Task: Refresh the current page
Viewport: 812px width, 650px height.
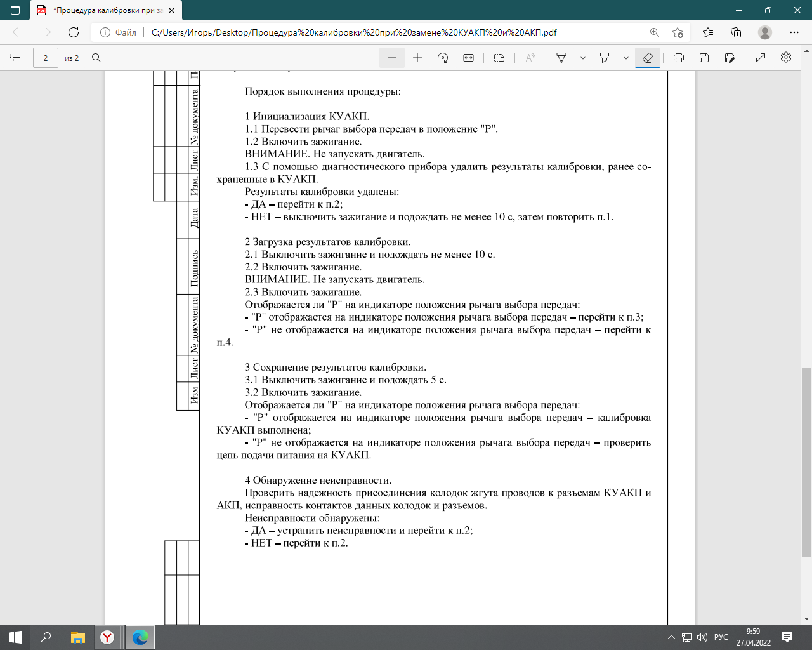Action: tap(74, 32)
